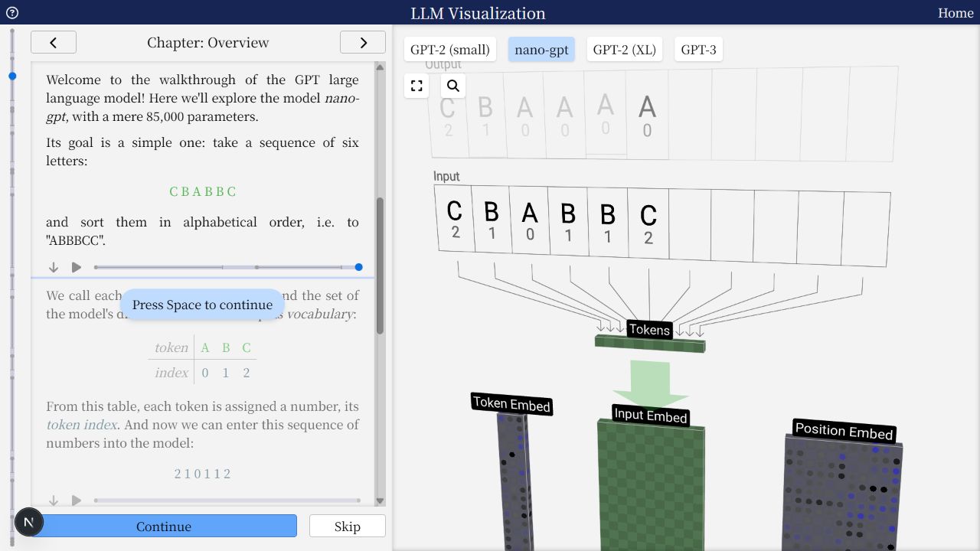Click the blue slider handle below 'ABBBCC'
The width and height of the screenshot is (980, 551).
click(x=359, y=267)
